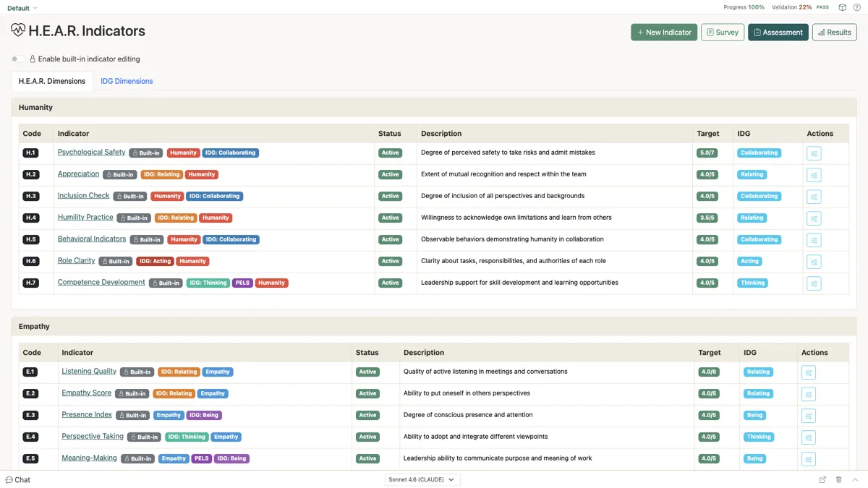Switch to IDG Dimensions tab
Viewport: 868px width, 488px height.
127,81
